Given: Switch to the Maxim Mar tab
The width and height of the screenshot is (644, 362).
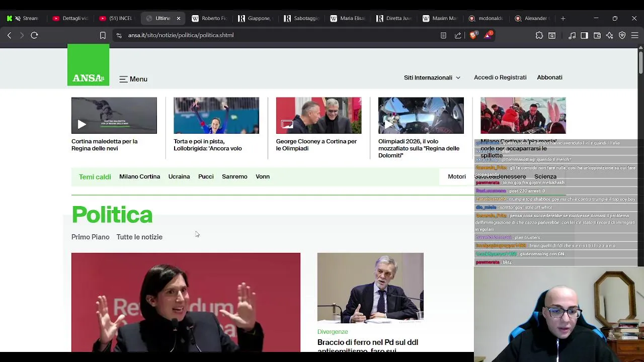Looking at the screenshot, I should (441, 18).
